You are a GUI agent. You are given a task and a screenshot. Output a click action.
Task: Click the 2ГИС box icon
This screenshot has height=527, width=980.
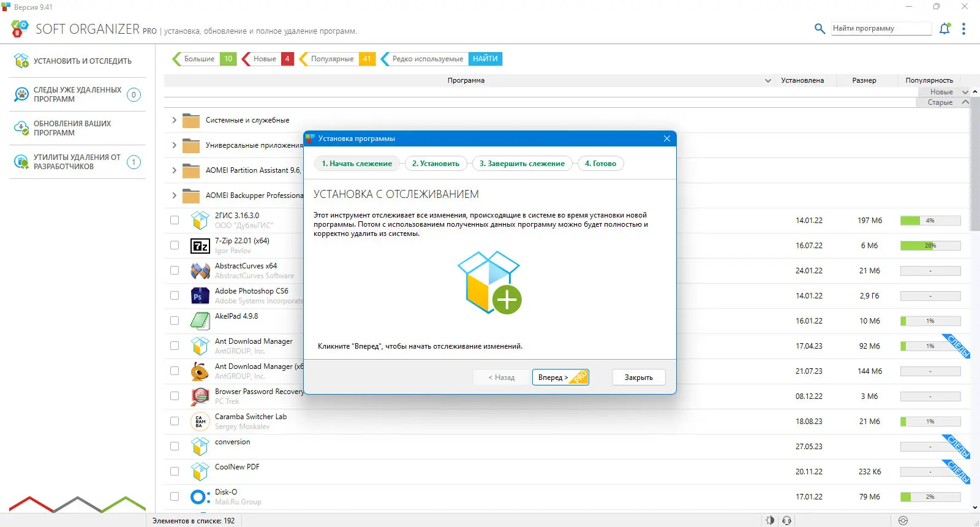point(200,221)
